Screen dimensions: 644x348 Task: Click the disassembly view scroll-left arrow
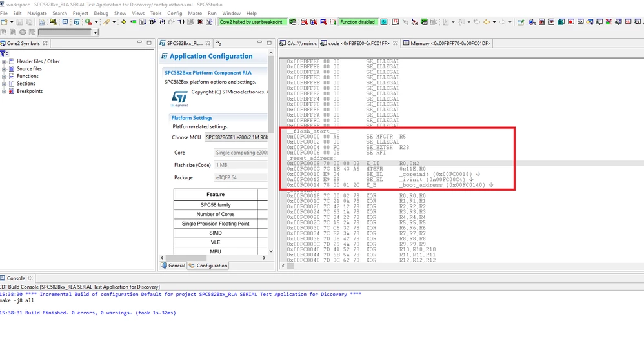283,266
